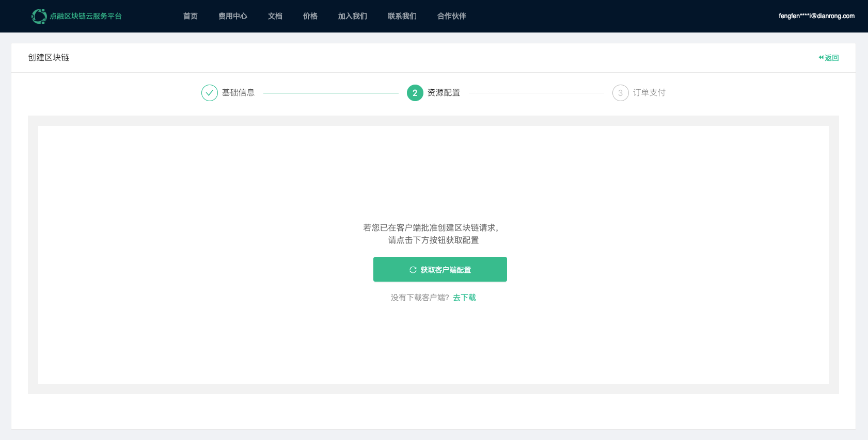Click the 点融区块链云服务平台 brand text
The height and width of the screenshot is (440, 868).
(86, 16)
